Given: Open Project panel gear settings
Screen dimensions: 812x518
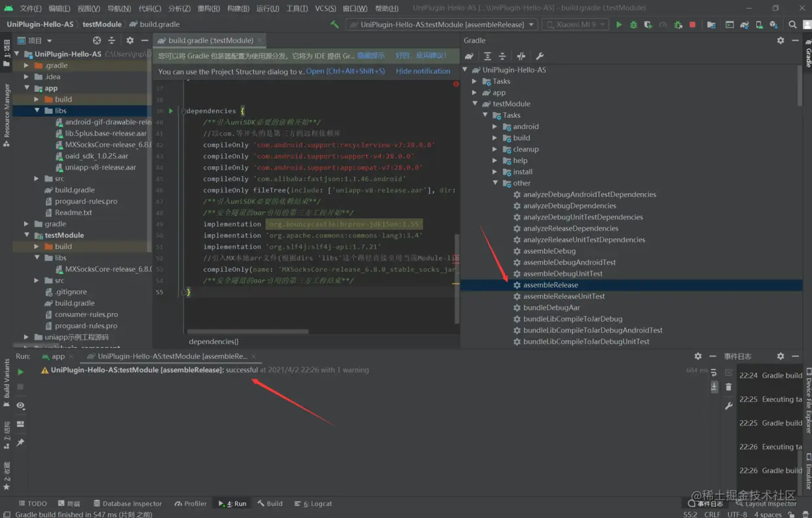Looking at the screenshot, I should coord(130,41).
